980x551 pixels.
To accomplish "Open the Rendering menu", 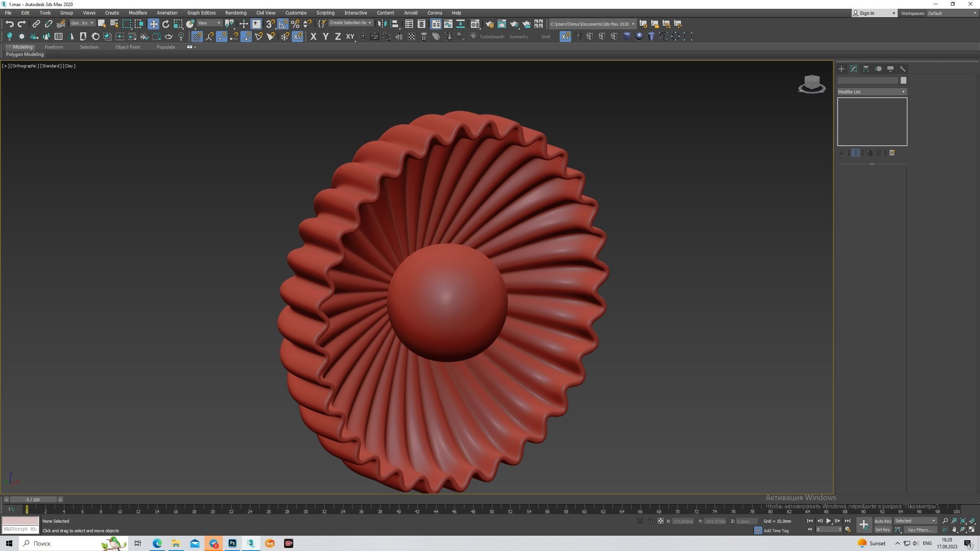I will (x=236, y=13).
